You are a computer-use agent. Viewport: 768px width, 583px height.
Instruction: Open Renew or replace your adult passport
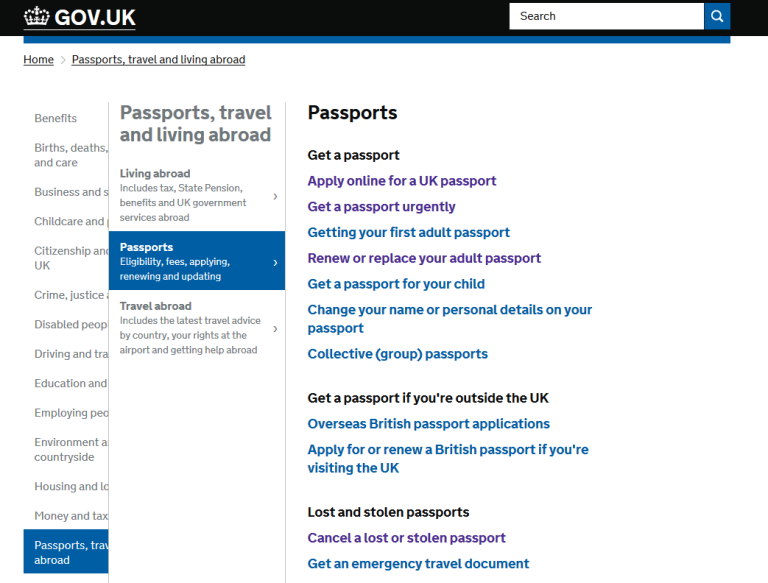tap(424, 258)
